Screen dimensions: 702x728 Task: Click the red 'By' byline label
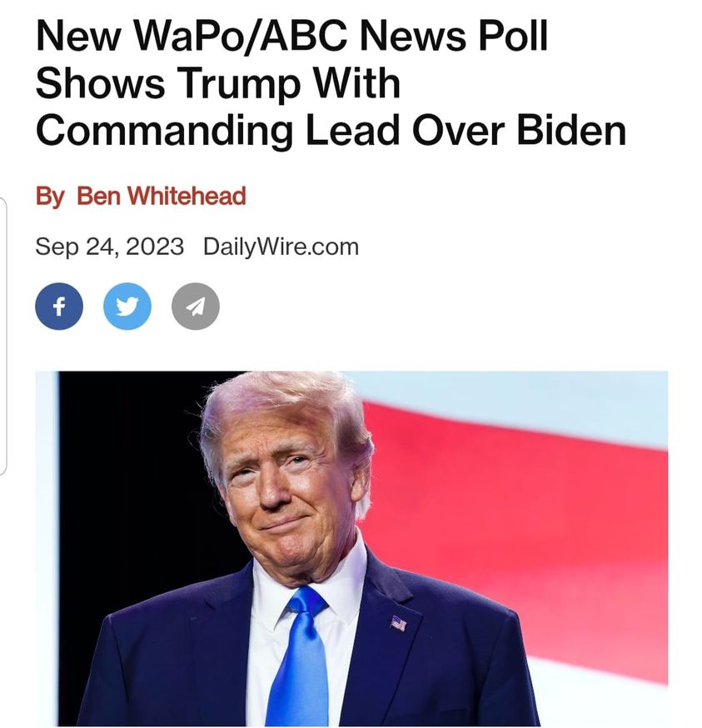[50, 197]
